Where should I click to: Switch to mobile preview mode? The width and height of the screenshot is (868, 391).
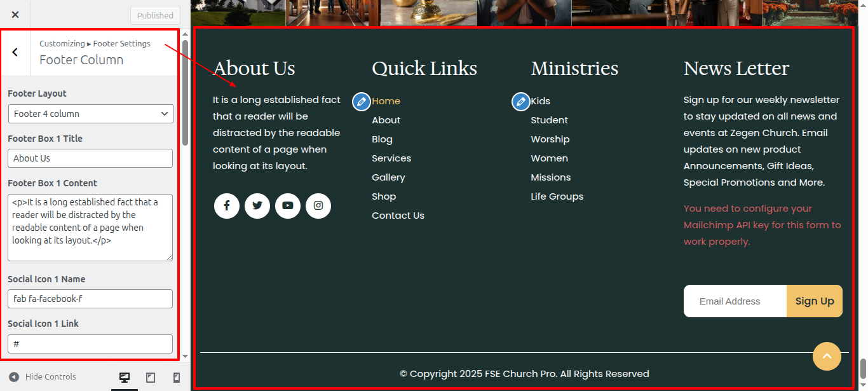pyautogui.click(x=177, y=377)
